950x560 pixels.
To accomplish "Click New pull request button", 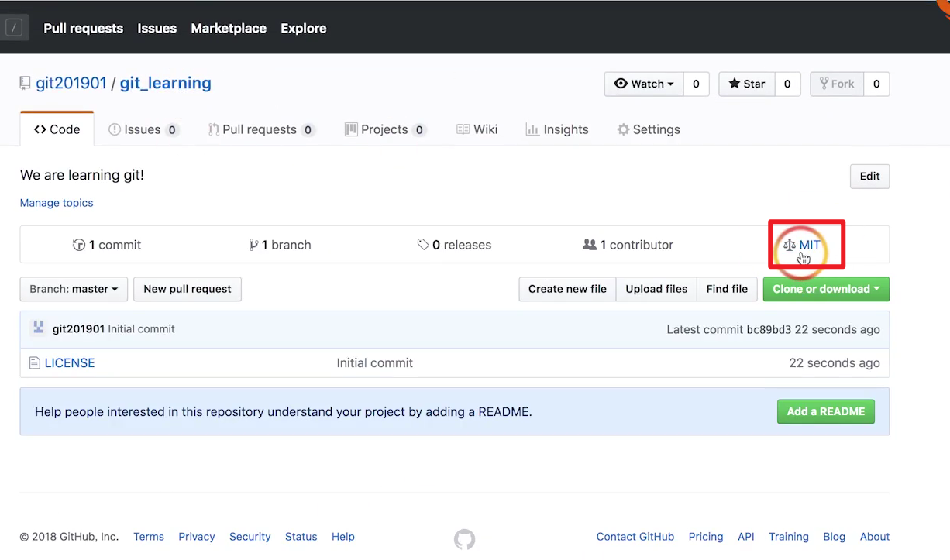I will tap(188, 289).
